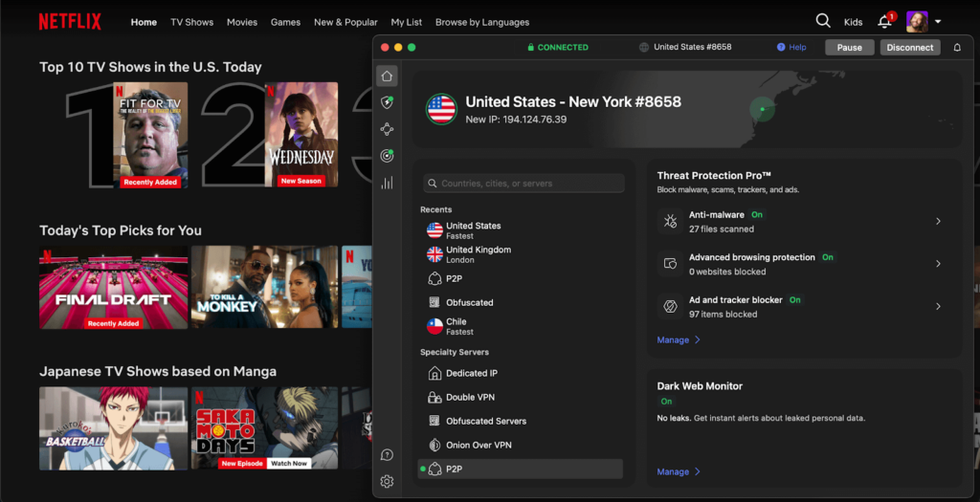This screenshot has height=502, width=980.
Task: Open Netflix New & Popular tab
Action: click(345, 22)
